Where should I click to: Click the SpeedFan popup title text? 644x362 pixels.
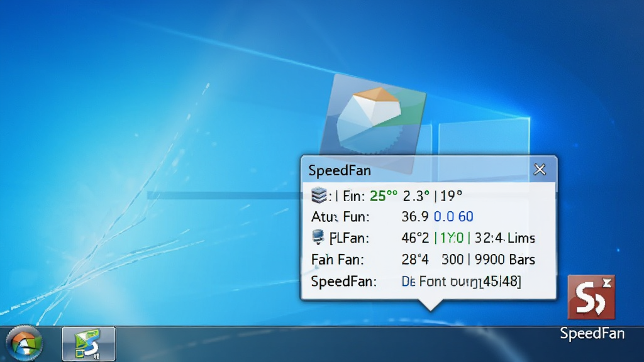point(340,170)
